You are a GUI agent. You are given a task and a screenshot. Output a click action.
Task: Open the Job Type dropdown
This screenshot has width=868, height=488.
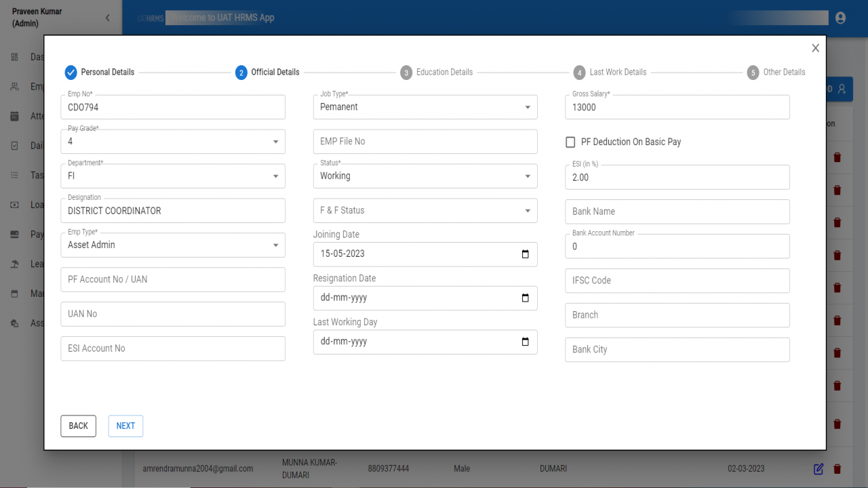tap(425, 107)
